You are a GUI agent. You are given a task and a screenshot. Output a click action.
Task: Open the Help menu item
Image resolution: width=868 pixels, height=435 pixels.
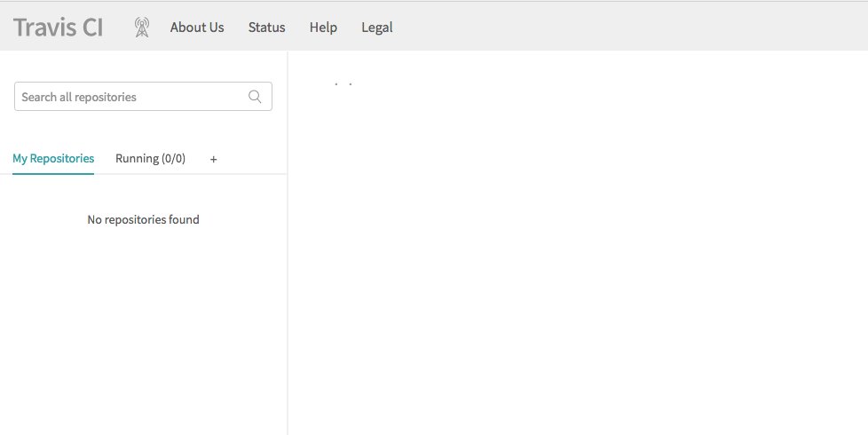tap(323, 28)
